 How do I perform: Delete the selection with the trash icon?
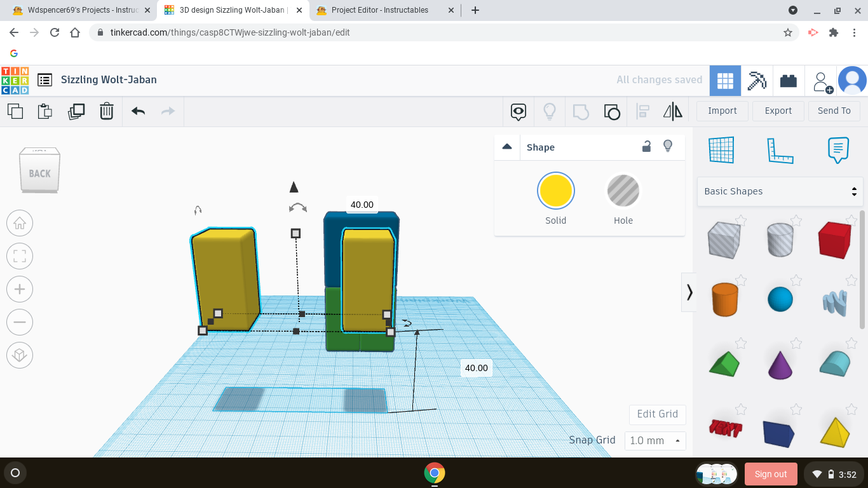[x=106, y=111]
